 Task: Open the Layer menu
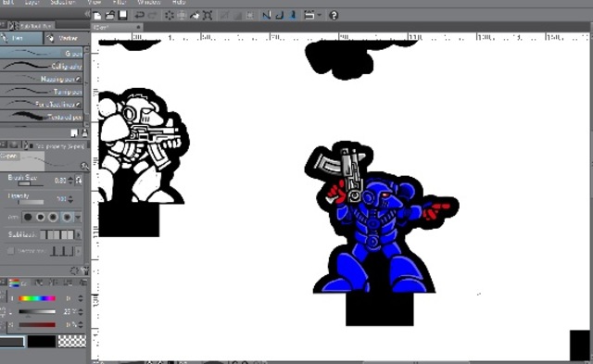[32, 2]
